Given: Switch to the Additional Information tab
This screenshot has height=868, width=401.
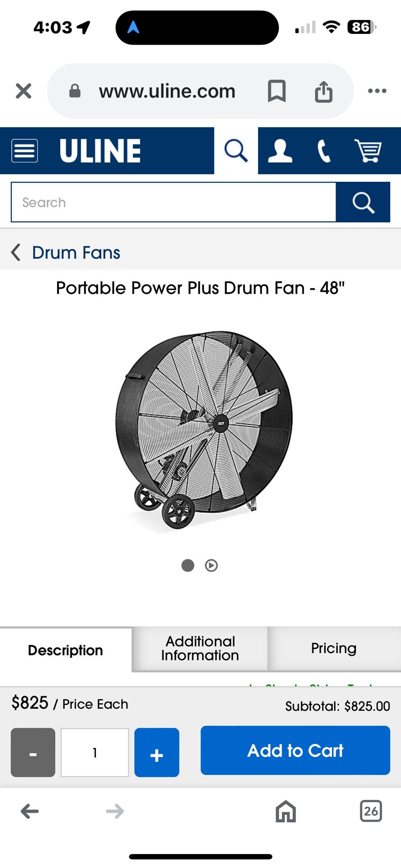Looking at the screenshot, I should (200, 649).
